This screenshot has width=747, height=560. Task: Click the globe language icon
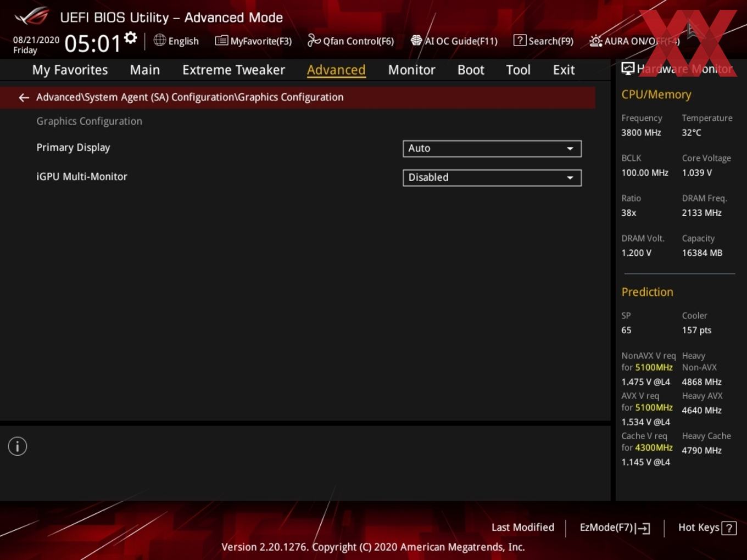coord(159,40)
